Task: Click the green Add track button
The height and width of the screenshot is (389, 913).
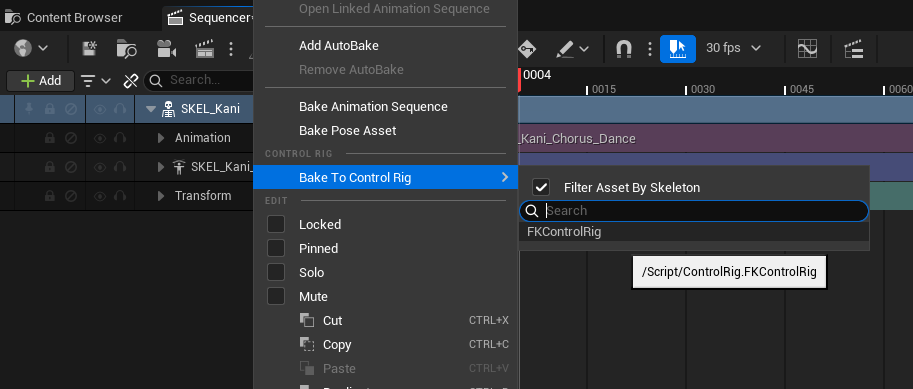Action: pyautogui.click(x=40, y=81)
